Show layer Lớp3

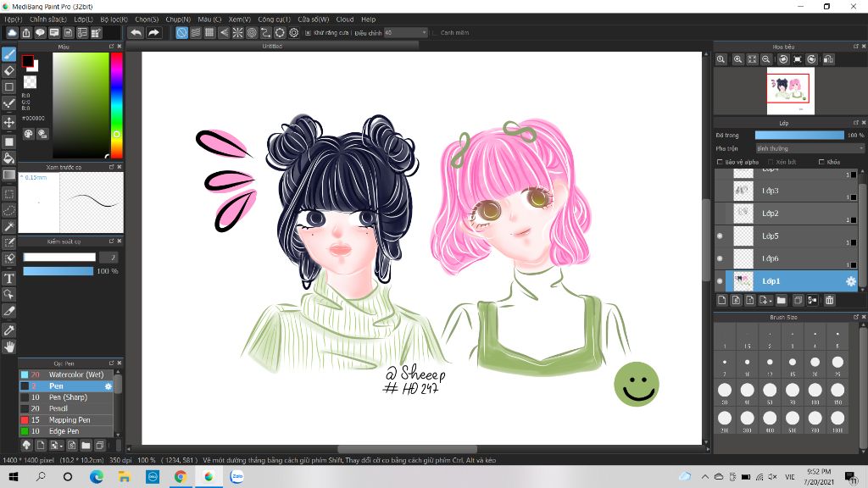720,191
